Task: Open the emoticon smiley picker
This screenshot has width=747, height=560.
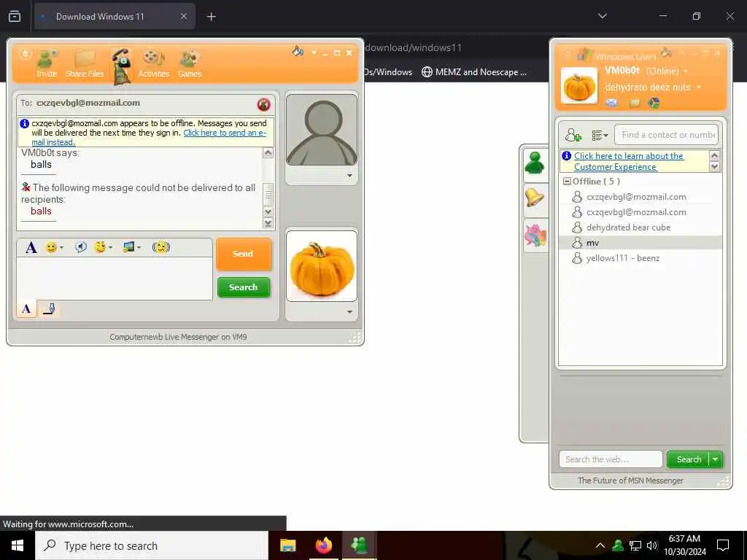Action: click(x=50, y=247)
